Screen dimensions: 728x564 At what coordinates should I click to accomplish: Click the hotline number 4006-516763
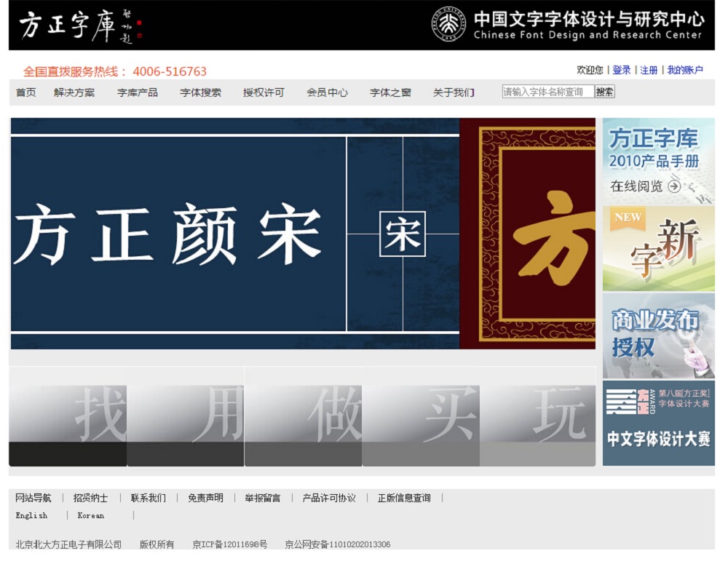click(x=170, y=71)
